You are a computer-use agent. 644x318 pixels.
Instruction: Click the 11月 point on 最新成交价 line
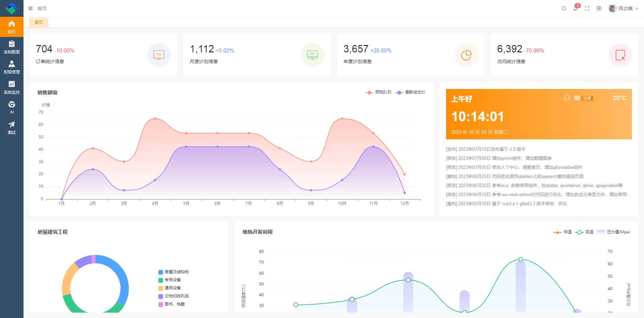373,147
